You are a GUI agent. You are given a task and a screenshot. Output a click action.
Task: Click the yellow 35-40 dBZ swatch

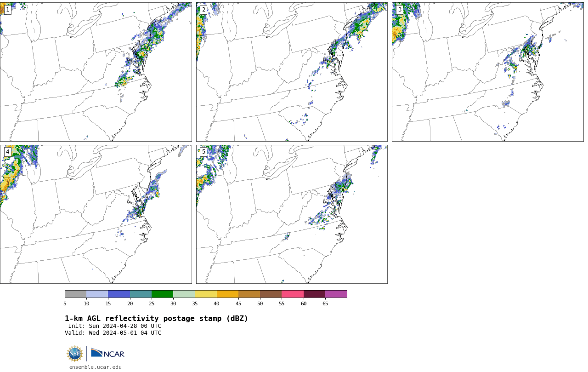pyautogui.click(x=206, y=294)
